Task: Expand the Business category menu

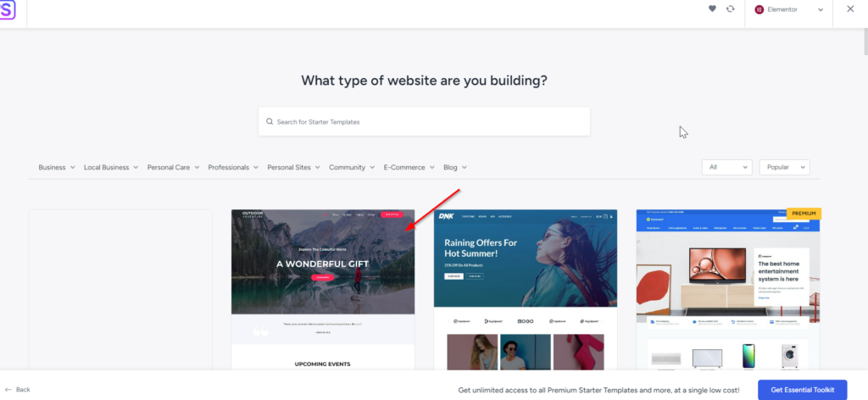Action: tap(57, 167)
